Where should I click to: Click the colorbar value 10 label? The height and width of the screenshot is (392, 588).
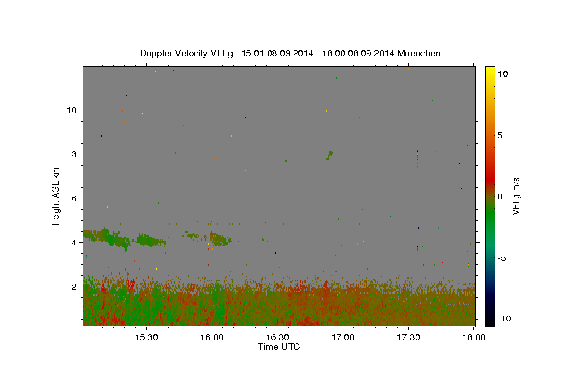tap(502, 74)
